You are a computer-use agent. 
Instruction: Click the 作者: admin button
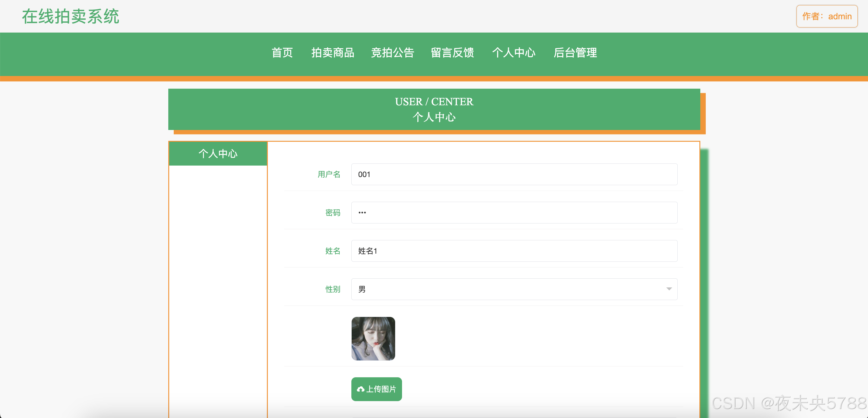(x=827, y=16)
